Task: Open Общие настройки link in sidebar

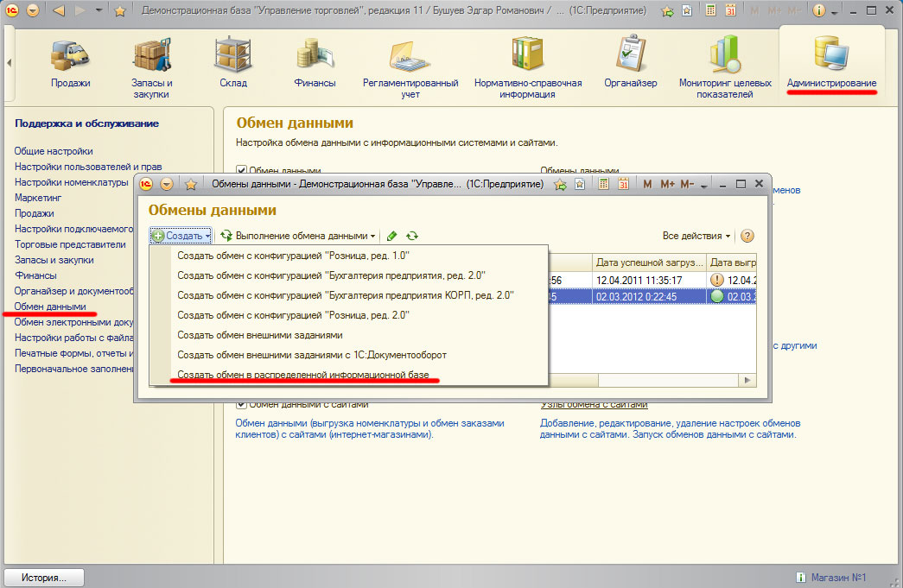Action: [54, 151]
